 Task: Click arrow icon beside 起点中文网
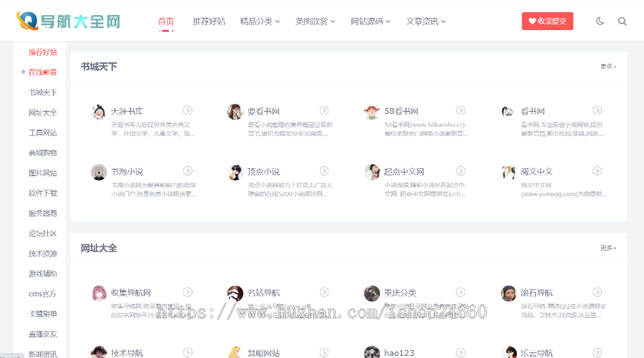(461, 170)
